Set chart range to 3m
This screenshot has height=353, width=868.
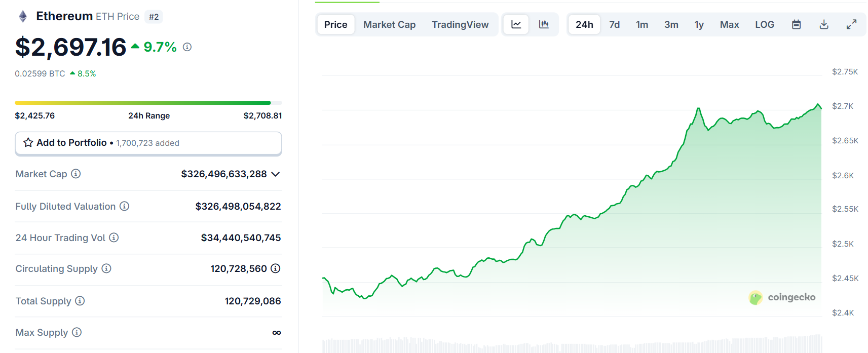click(671, 24)
